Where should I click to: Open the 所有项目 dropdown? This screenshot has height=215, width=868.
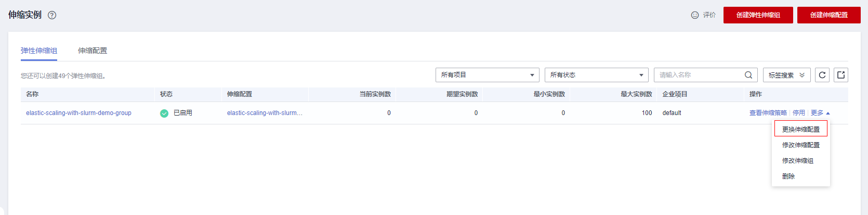click(x=487, y=75)
